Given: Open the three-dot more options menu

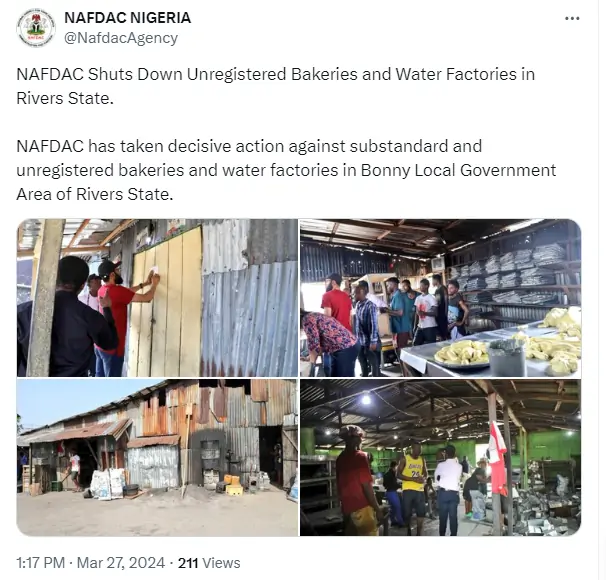Looking at the screenshot, I should (x=572, y=19).
